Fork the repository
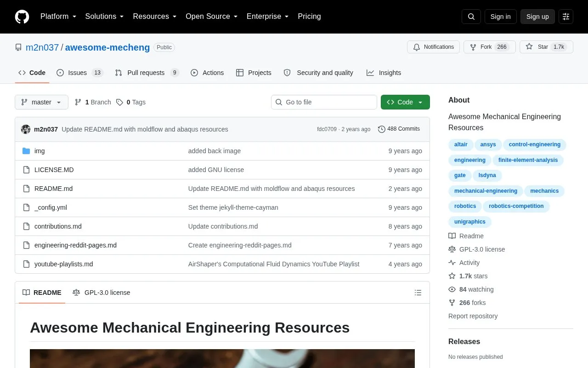Screen dimensions: 588x368 pyautogui.click(x=489, y=47)
